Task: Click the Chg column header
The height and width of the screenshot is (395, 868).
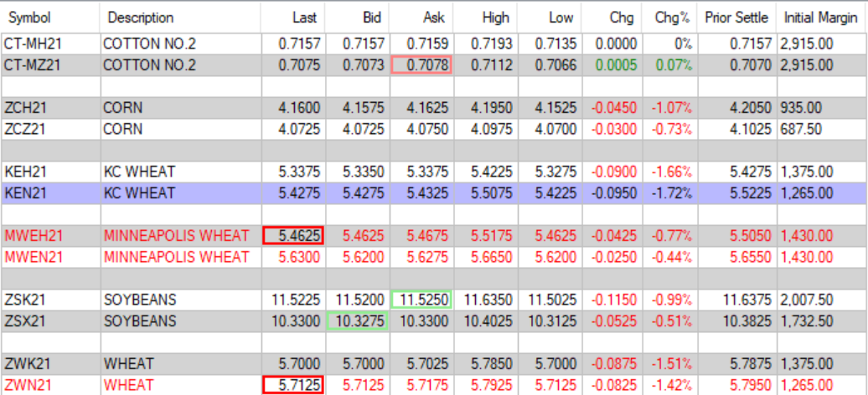Action: 611,18
